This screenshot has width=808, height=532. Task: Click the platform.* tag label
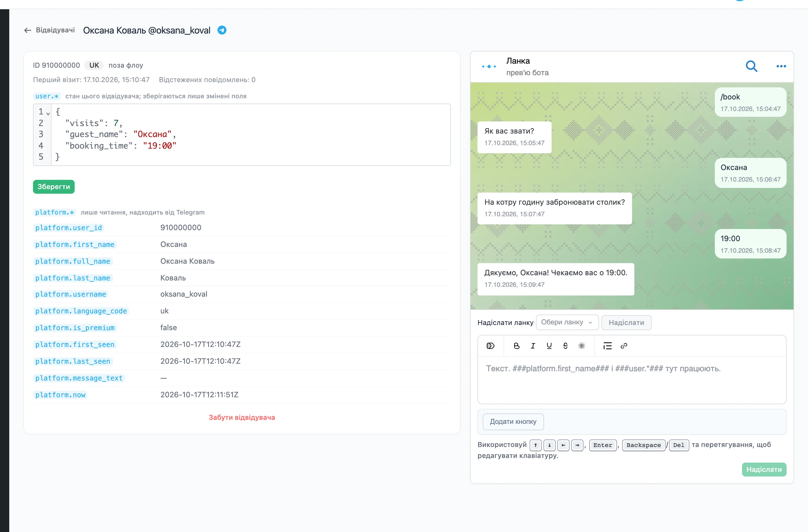pos(54,213)
